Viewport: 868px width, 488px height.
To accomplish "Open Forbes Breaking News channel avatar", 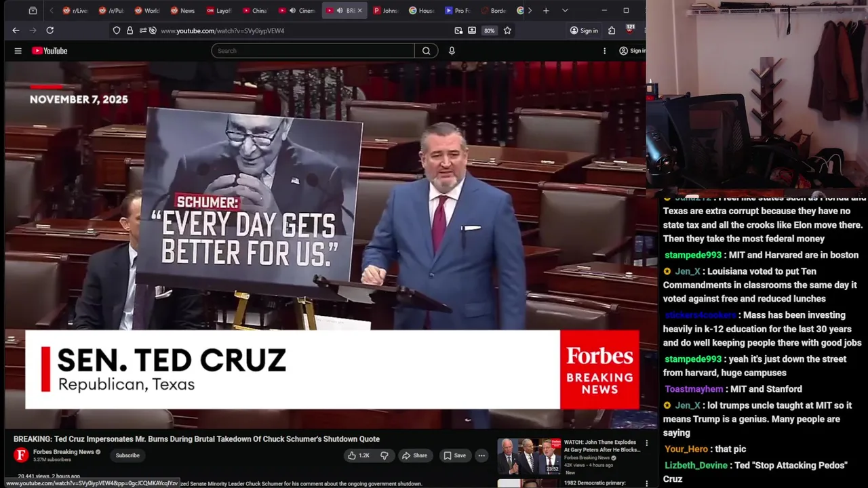I will pos(21,455).
